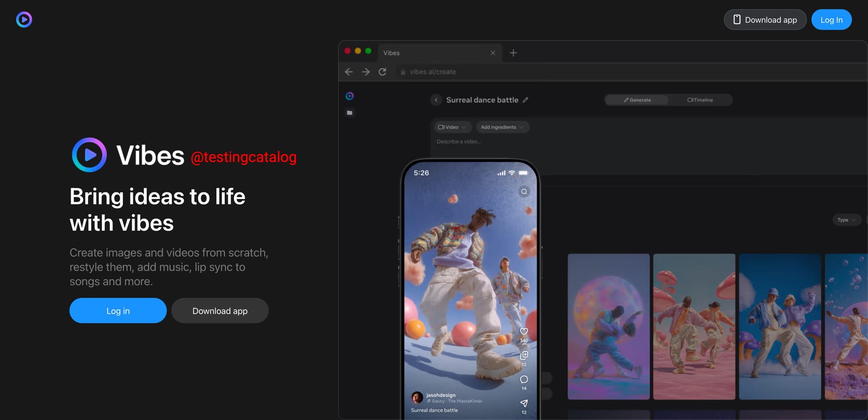Share the video with the paper plane icon
This screenshot has width=868, height=420.
click(x=524, y=403)
